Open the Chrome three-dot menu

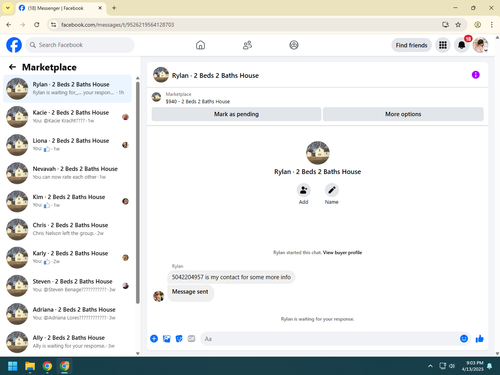pyautogui.click(x=492, y=25)
